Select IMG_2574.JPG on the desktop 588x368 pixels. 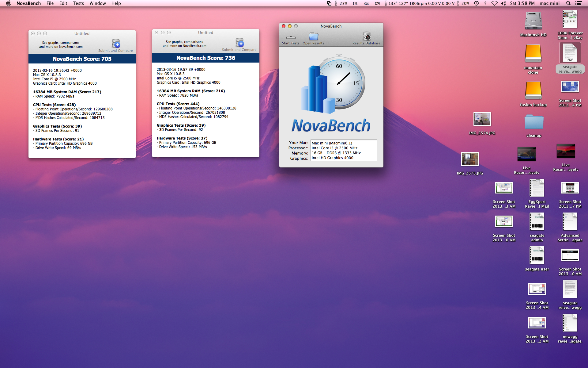(x=482, y=119)
